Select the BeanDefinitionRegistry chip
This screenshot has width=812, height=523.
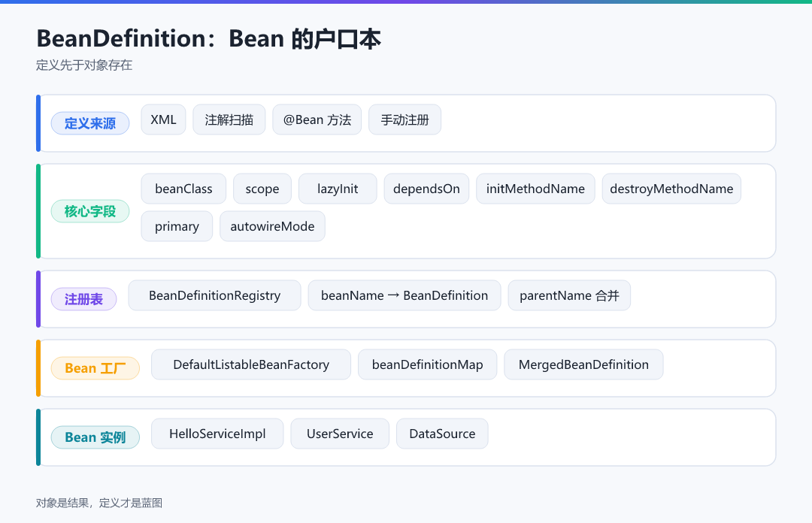click(215, 295)
